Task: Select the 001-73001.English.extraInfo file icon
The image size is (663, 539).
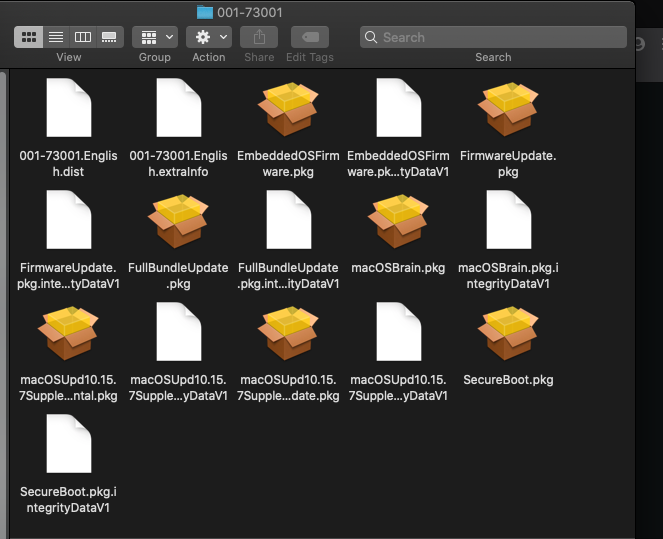Action: click(x=178, y=107)
